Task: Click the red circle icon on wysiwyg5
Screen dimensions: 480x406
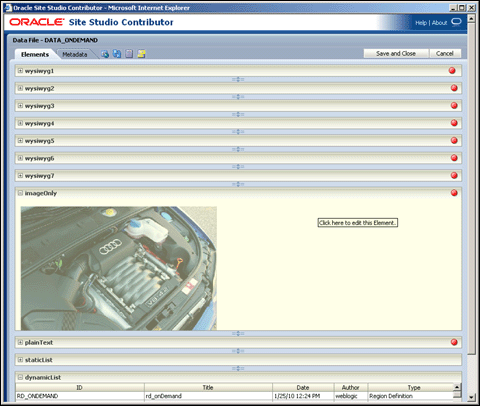Action: [454, 140]
